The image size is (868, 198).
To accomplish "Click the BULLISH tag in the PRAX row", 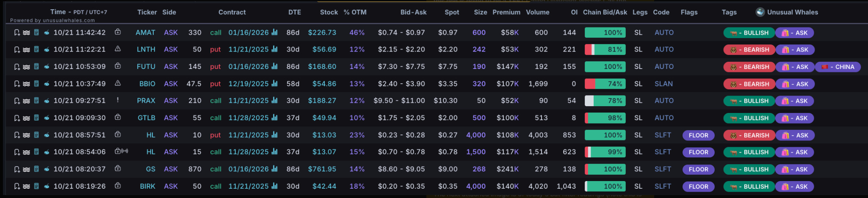I will [x=749, y=101].
